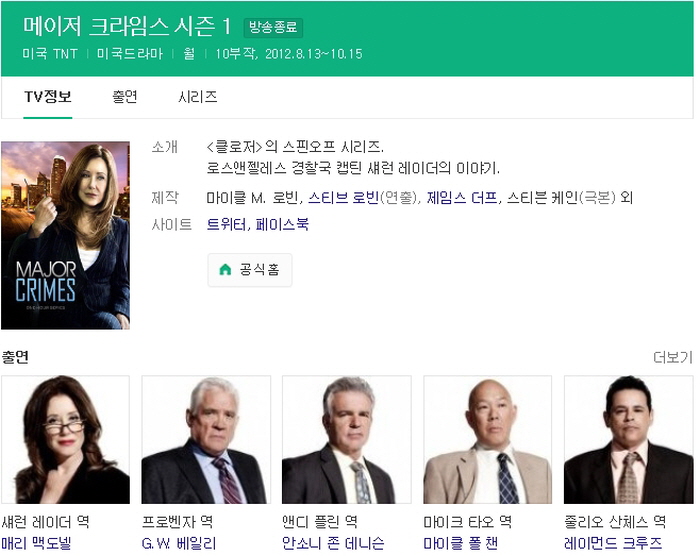Open the 공식홈 official site button
700x556 pixels.
pos(250,269)
